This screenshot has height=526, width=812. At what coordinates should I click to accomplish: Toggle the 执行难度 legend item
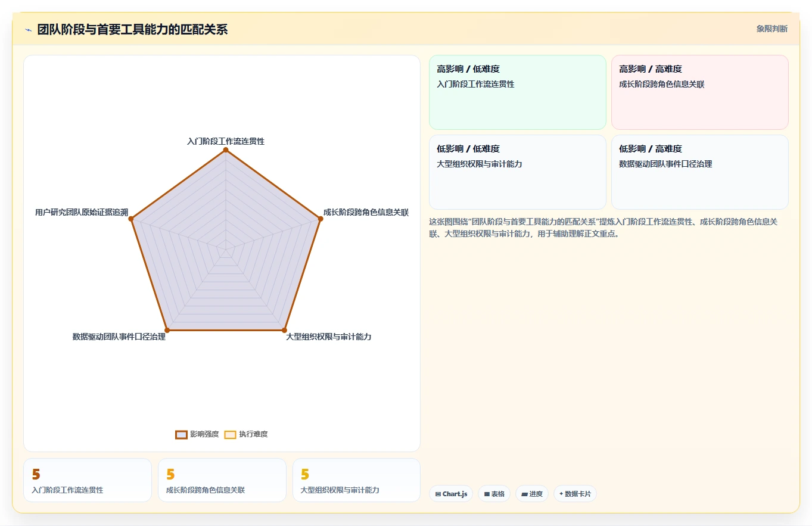tap(246, 434)
